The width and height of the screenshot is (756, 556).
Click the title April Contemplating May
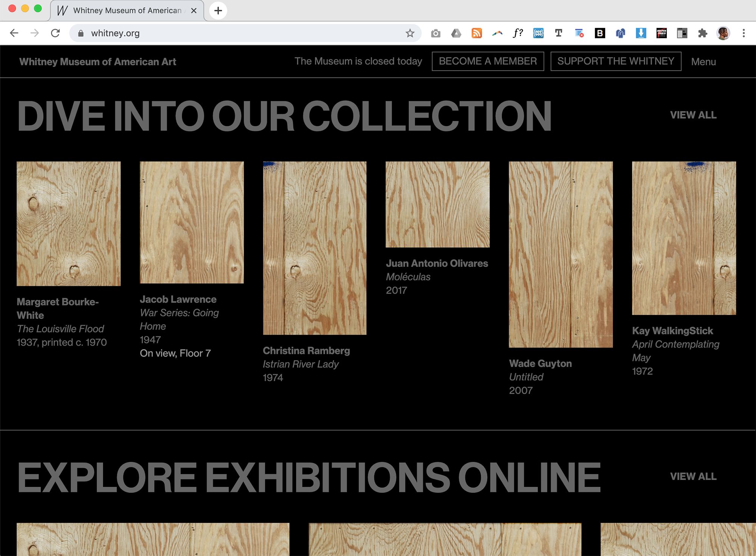[x=676, y=351]
